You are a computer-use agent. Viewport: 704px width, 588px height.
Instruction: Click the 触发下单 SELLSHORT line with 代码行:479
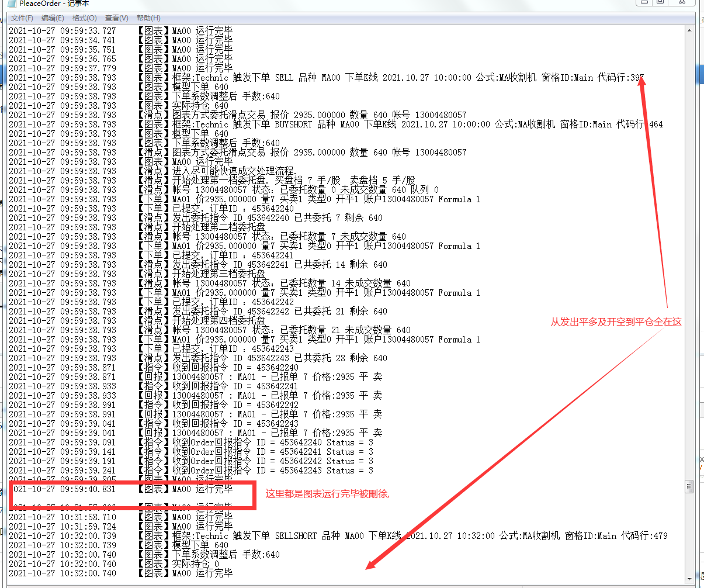[338, 535]
